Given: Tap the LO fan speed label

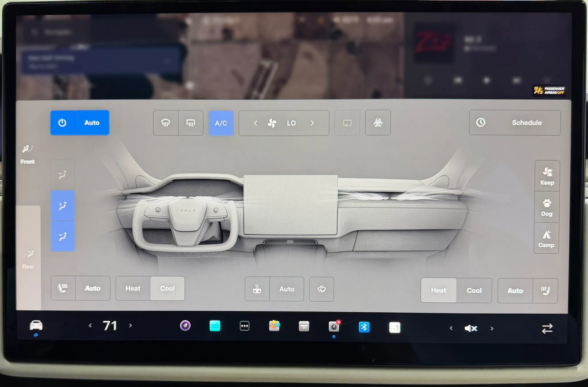Looking at the screenshot, I should pyautogui.click(x=291, y=123).
